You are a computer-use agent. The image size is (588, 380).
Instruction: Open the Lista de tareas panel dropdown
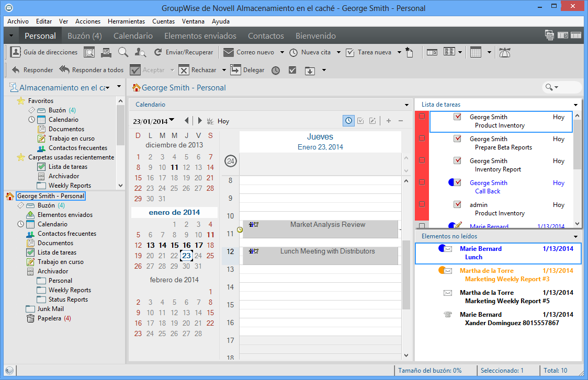click(x=575, y=105)
